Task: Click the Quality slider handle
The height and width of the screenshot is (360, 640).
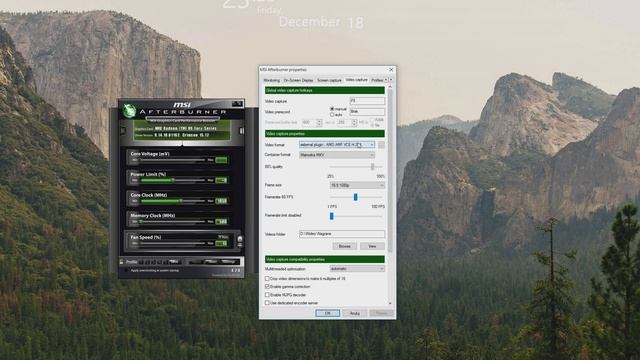Action: (372, 167)
